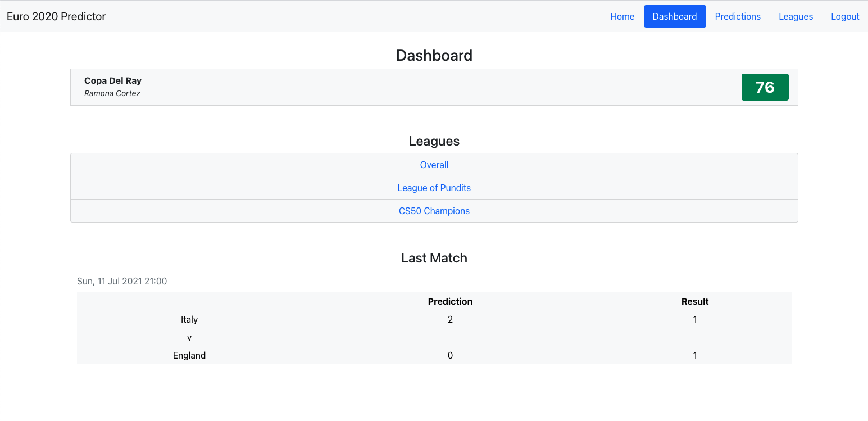Click the Copa Del Ray team name
Image resolution: width=868 pixels, height=421 pixels.
click(x=113, y=80)
